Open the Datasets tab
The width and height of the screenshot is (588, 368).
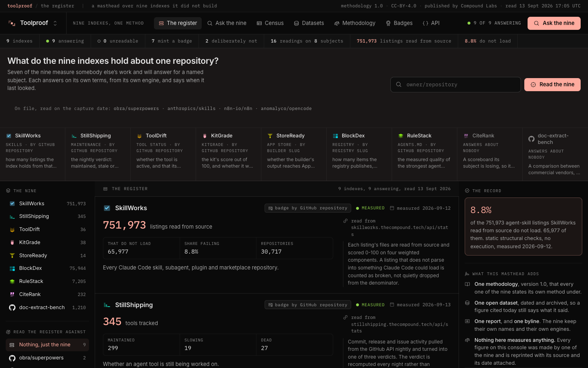click(x=309, y=23)
